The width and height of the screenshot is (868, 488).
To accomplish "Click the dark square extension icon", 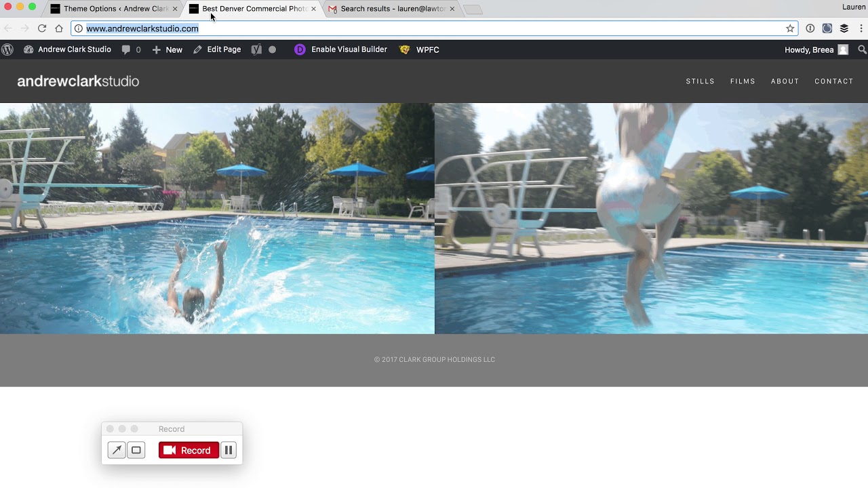I will tap(827, 28).
